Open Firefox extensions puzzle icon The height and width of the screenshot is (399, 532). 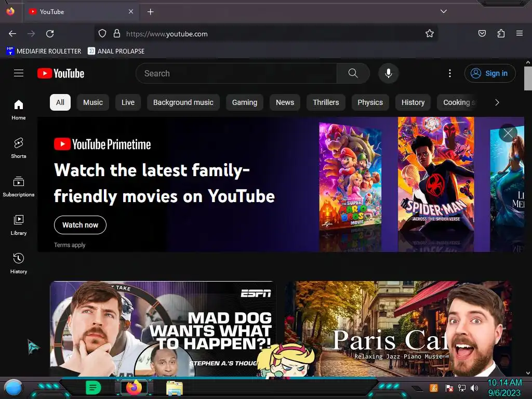[501, 33]
